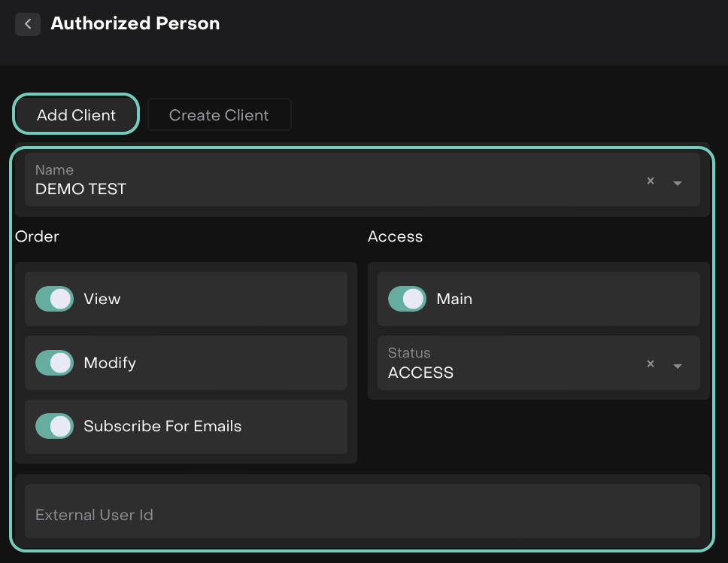Expand the Name dropdown arrow

(678, 182)
